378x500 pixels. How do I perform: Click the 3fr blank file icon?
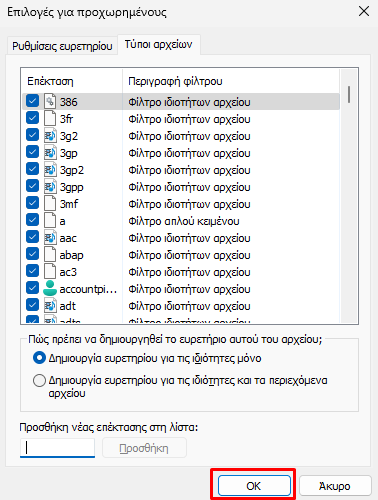50,118
